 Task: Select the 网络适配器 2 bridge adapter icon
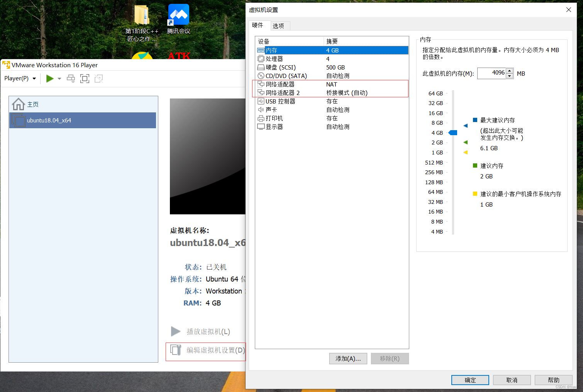point(261,93)
